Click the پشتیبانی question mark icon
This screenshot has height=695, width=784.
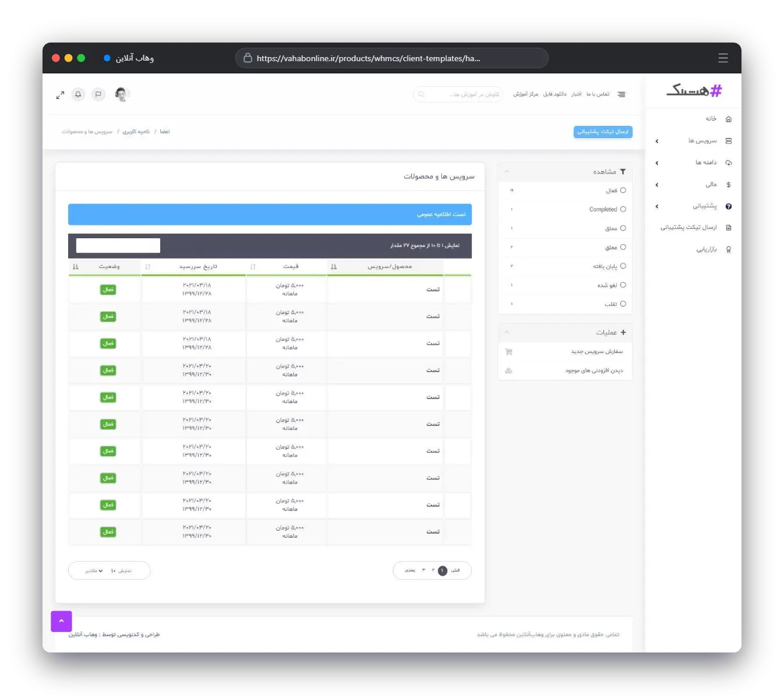(728, 206)
